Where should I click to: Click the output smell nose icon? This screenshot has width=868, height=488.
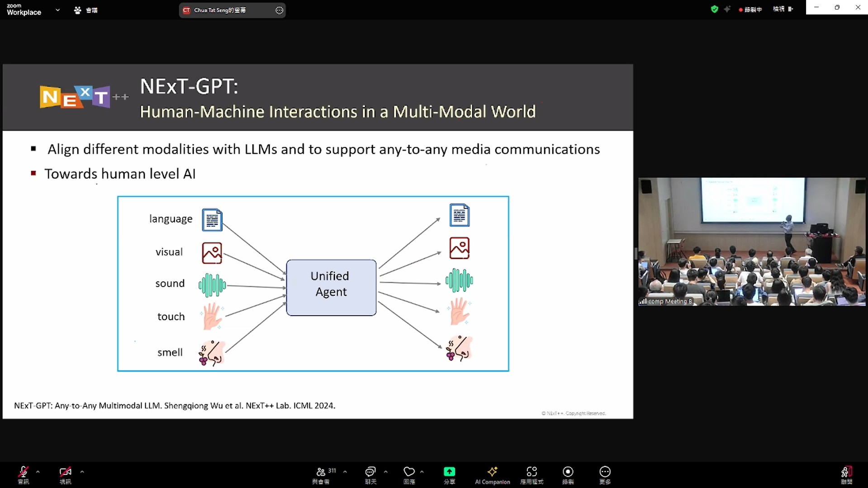point(459,348)
